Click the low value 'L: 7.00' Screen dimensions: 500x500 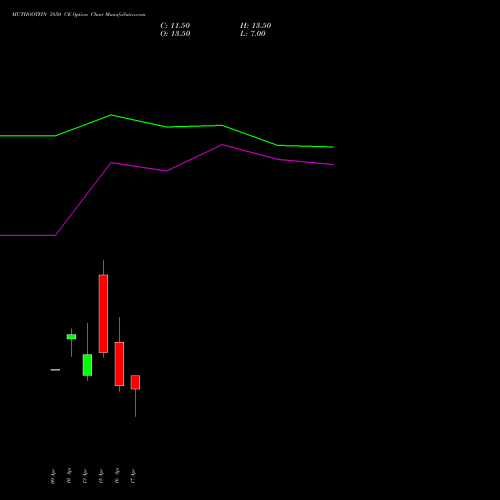tap(253, 34)
